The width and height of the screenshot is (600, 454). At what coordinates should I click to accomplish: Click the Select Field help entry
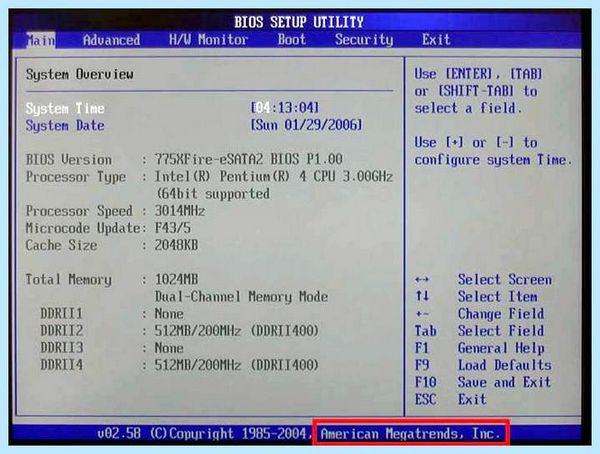501,331
